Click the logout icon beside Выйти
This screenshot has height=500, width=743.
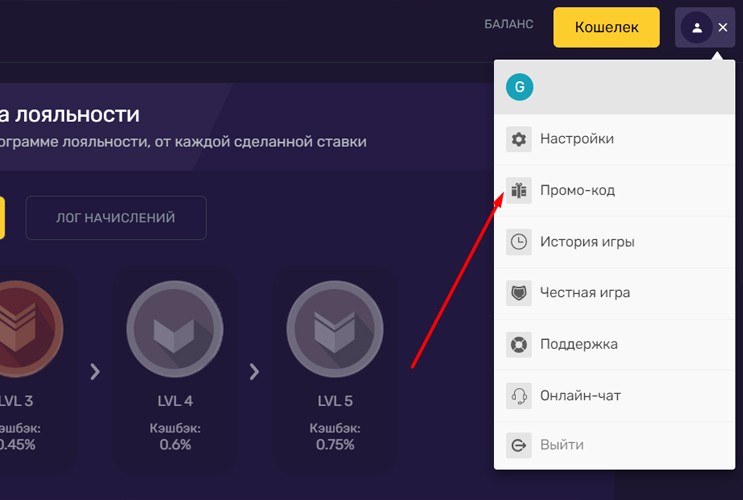[518, 445]
